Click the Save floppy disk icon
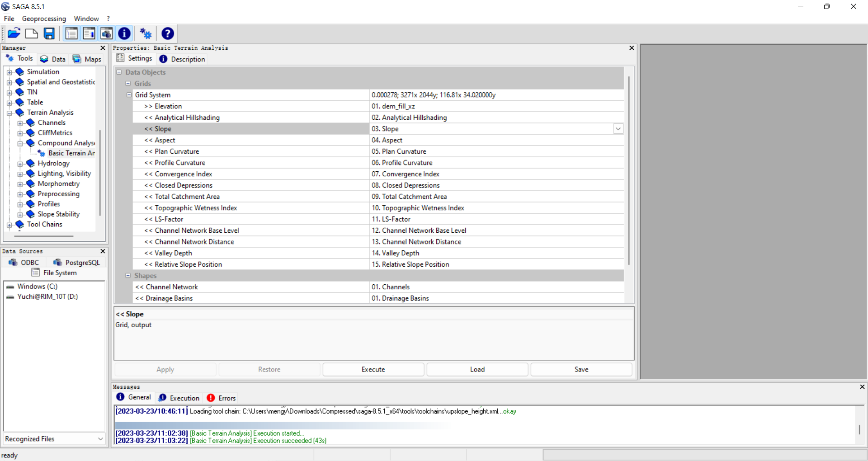 click(x=49, y=33)
